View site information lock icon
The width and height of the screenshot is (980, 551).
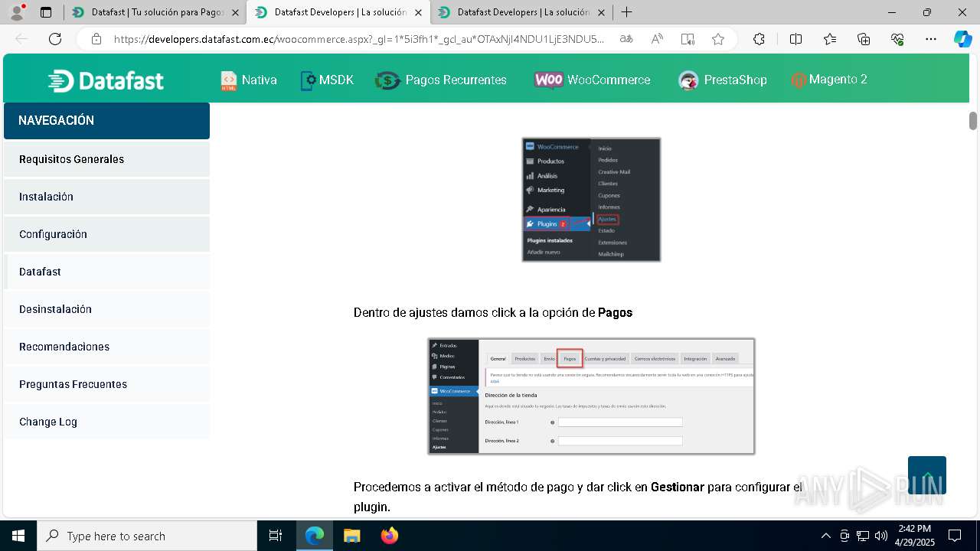96,39
